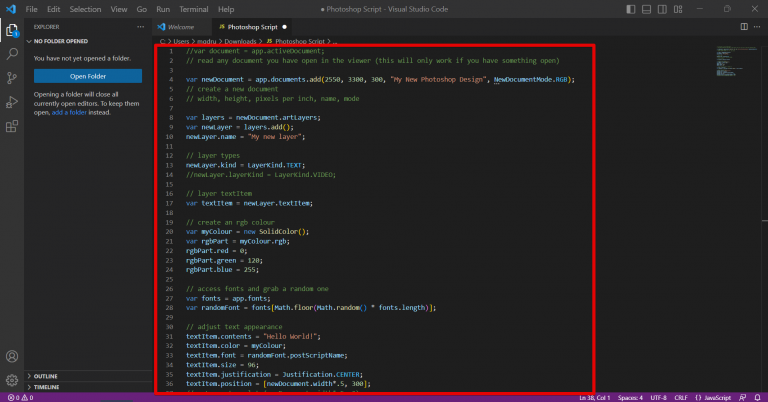Screen dimensions: 768x402
Task: Open the Extensions view
Action: point(12,127)
